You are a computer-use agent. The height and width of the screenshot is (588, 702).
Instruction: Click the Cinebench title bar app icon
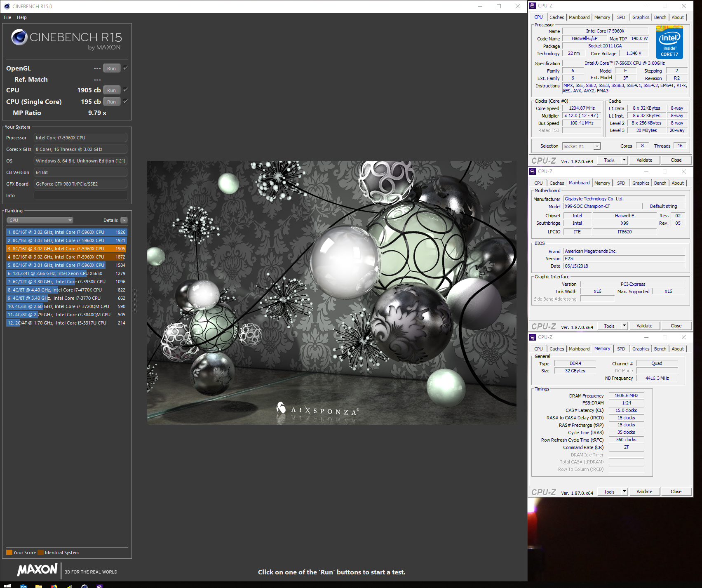(7, 6)
